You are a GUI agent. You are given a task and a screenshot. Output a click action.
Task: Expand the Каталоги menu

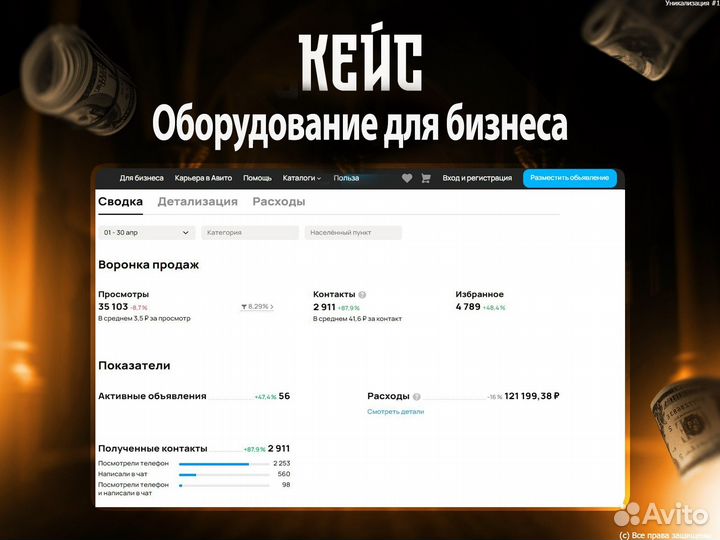[302, 178]
